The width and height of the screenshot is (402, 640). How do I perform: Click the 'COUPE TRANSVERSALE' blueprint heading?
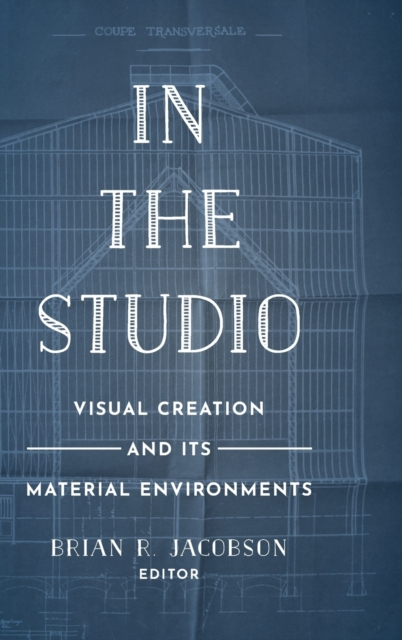(x=170, y=31)
